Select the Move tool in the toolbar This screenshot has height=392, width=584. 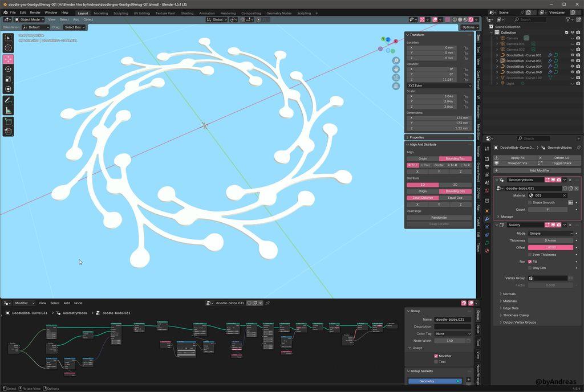[9, 59]
